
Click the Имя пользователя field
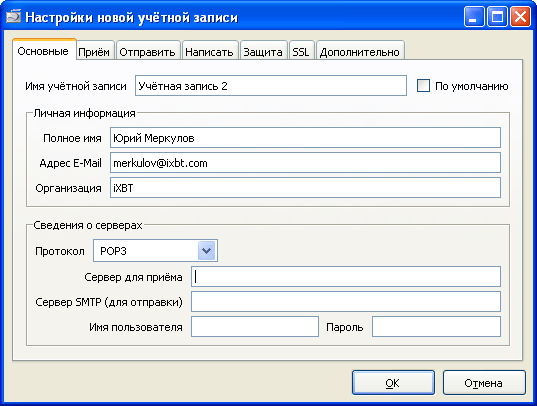coord(255,327)
